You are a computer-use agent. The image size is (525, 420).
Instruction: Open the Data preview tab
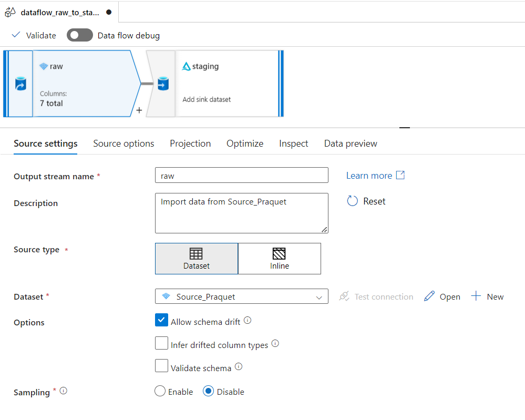351,144
